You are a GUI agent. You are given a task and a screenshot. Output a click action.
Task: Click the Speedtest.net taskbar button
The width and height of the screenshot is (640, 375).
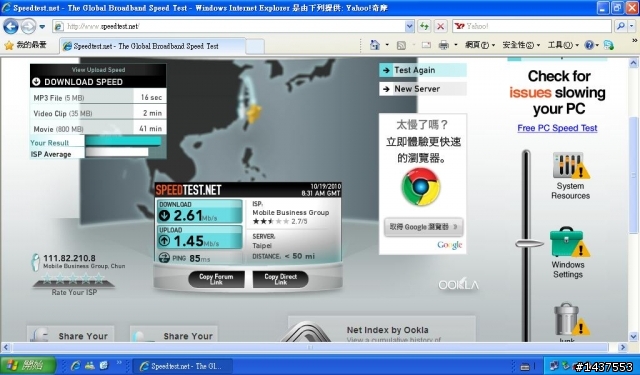coord(183,366)
